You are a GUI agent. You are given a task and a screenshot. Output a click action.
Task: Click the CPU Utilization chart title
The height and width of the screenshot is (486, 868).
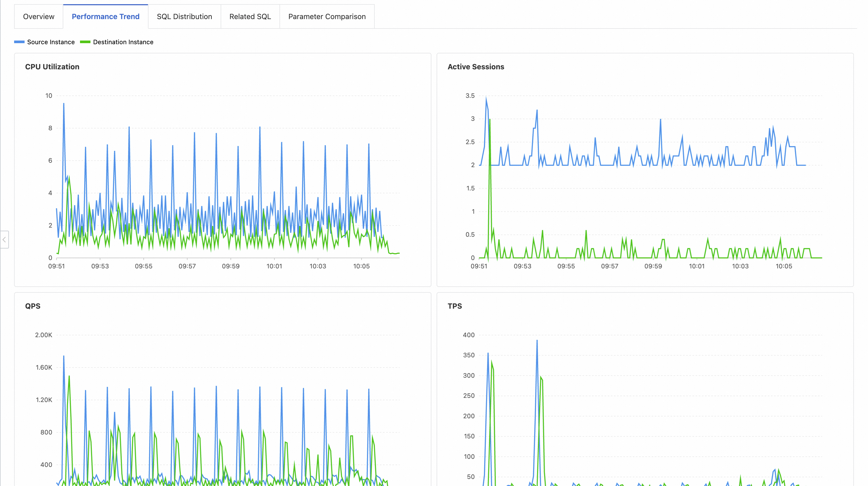point(52,67)
